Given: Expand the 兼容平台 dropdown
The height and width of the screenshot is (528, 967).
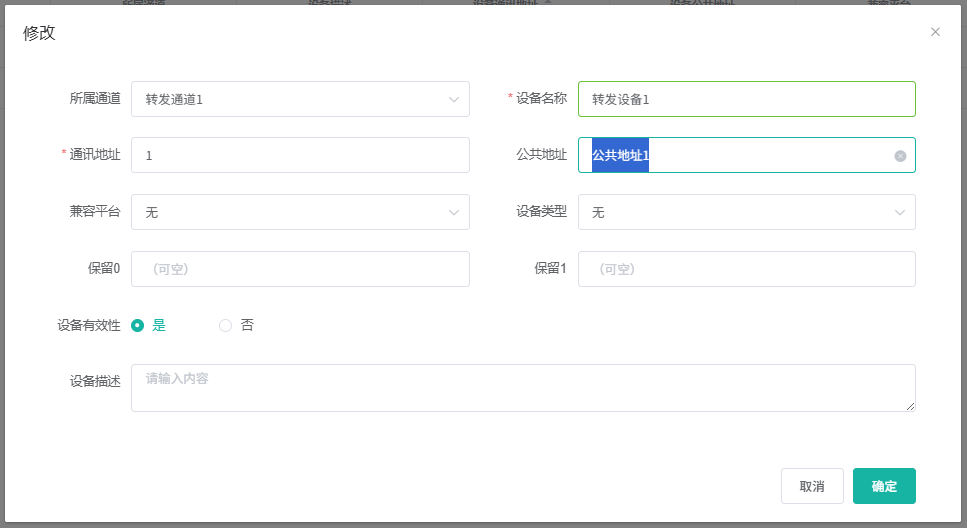Looking at the screenshot, I should coord(300,212).
